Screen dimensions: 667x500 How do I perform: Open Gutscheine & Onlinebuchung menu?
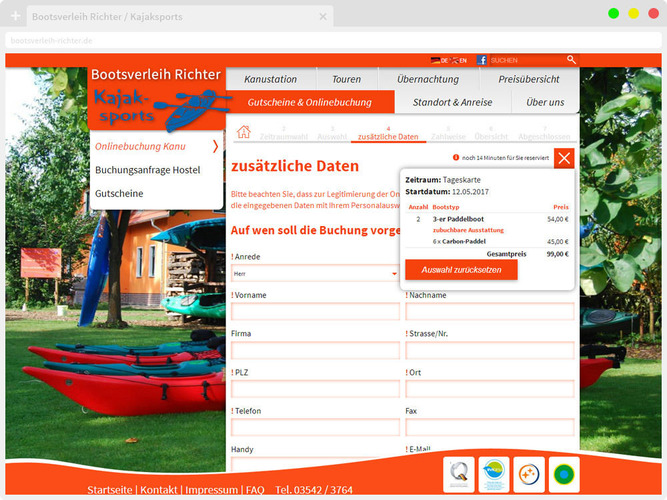310,102
